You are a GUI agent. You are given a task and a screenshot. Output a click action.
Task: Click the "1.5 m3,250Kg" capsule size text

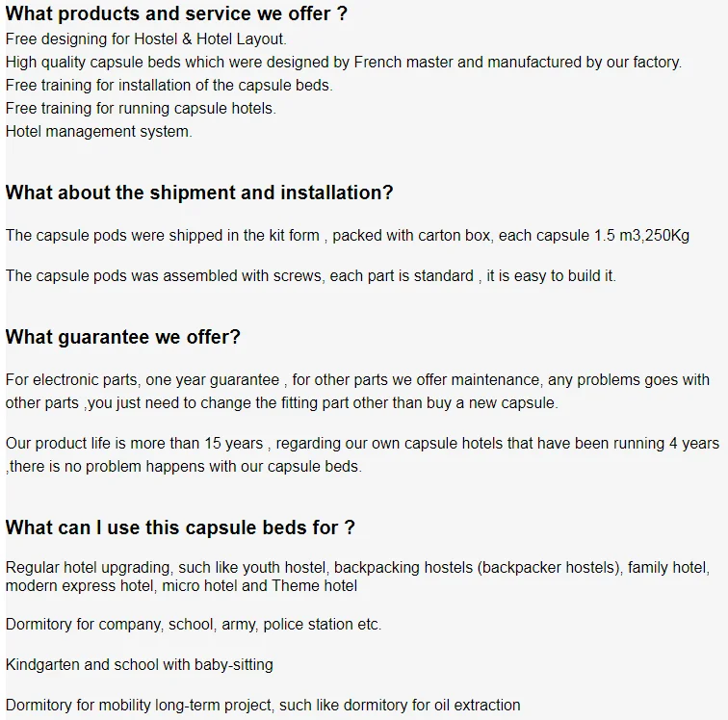(x=642, y=236)
